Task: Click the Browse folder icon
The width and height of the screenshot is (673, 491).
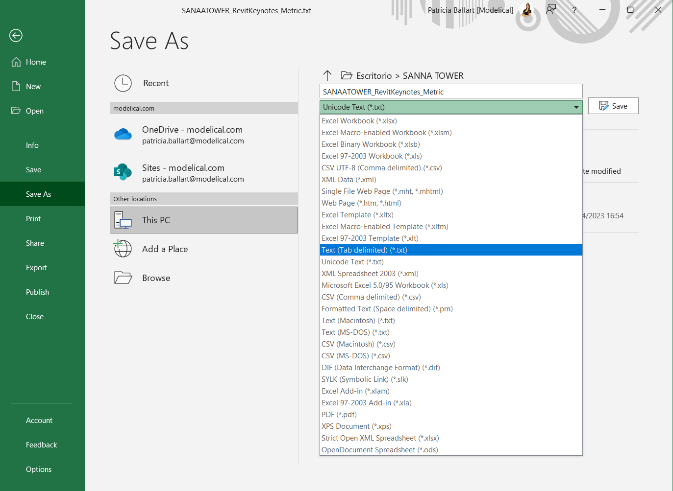Action: pyautogui.click(x=123, y=278)
